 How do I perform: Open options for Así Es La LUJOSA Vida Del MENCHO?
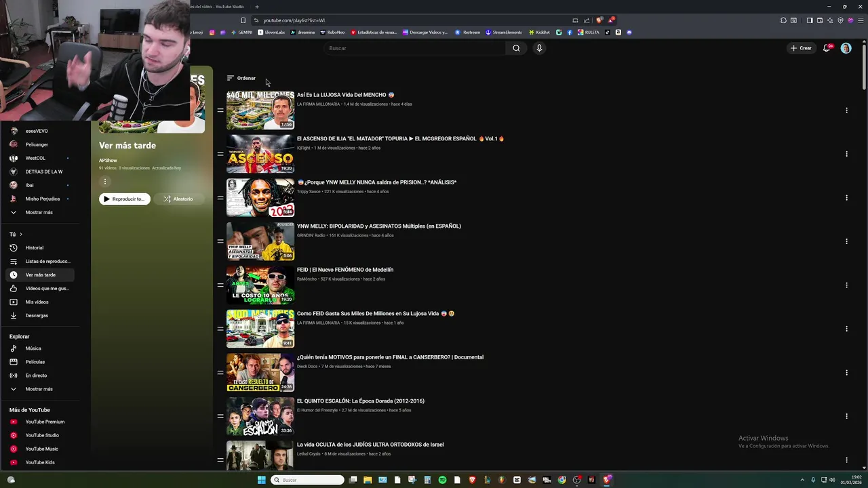click(846, 110)
